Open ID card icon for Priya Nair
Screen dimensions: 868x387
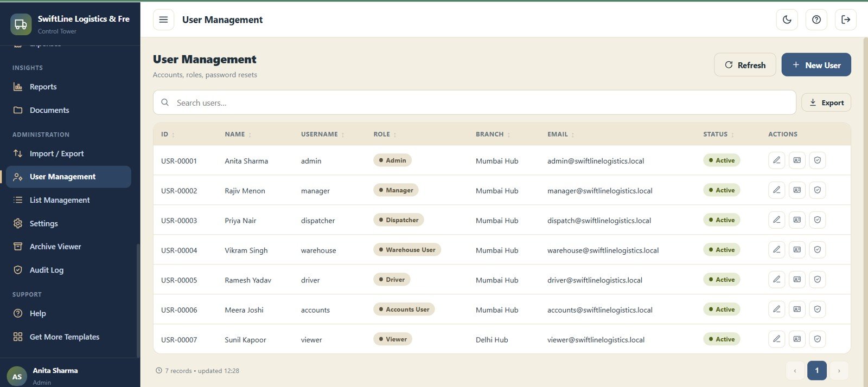[x=797, y=220]
